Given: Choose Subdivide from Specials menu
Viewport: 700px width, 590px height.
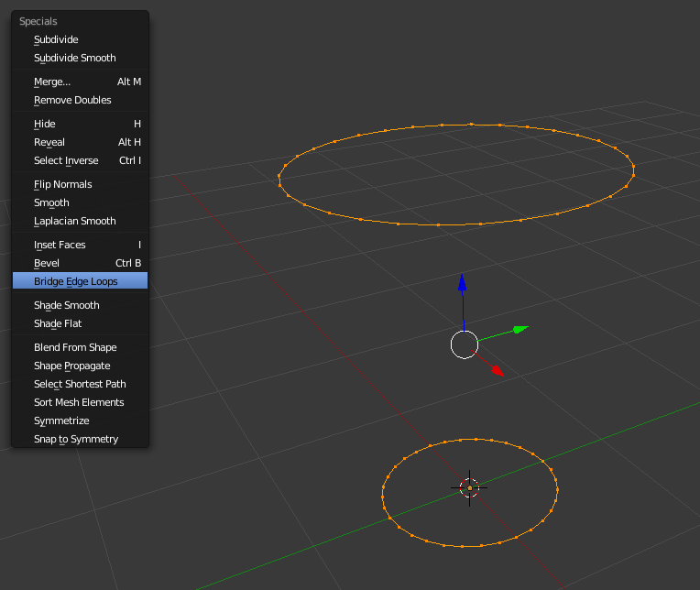Looking at the screenshot, I should click(x=80, y=39).
